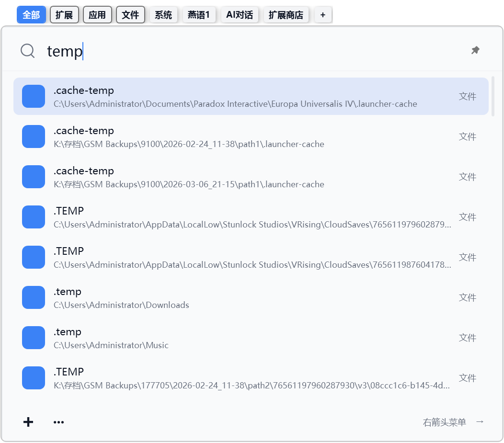This screenshot has width=504, height=443.
Task: Open the 系统 tab
Action: [163, 15]
